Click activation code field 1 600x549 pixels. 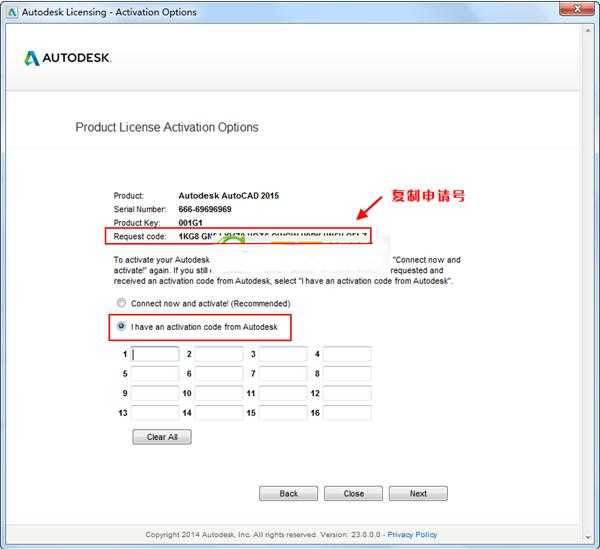155,354
